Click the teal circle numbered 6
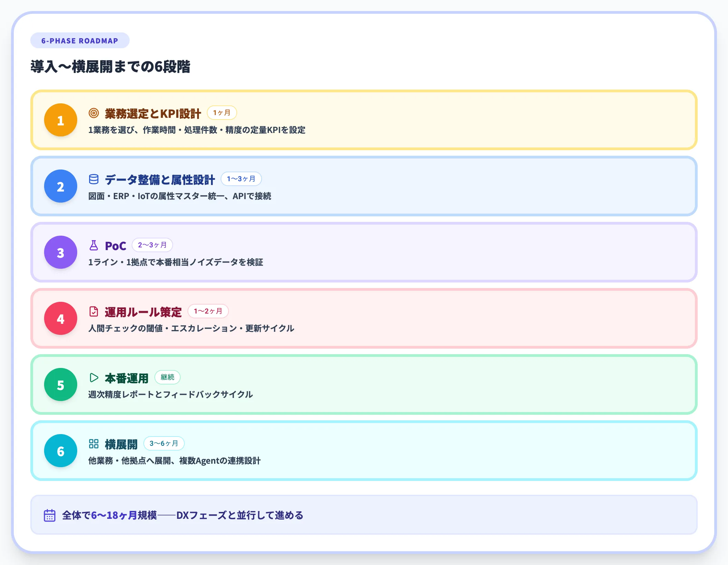This screenshot has width=728, height=565. [x=60, y=451]
